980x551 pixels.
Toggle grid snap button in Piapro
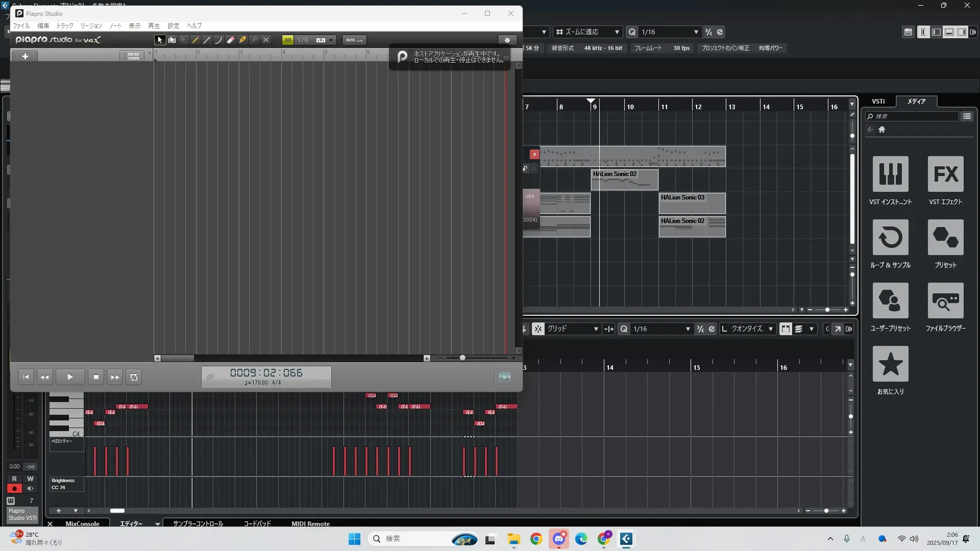point(288,40)
